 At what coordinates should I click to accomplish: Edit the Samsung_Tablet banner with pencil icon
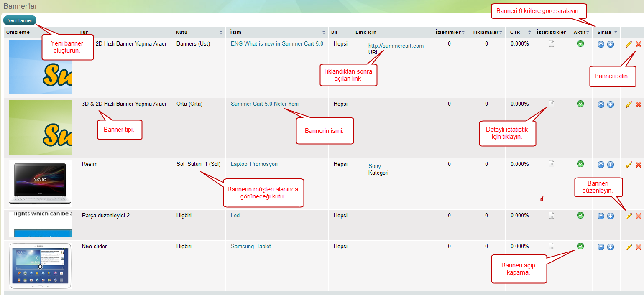629,247
